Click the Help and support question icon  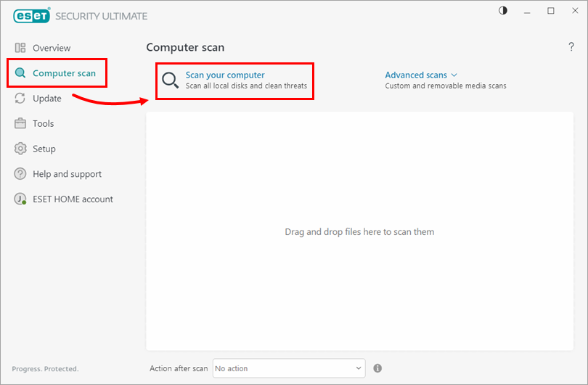[x=20, y=174]
